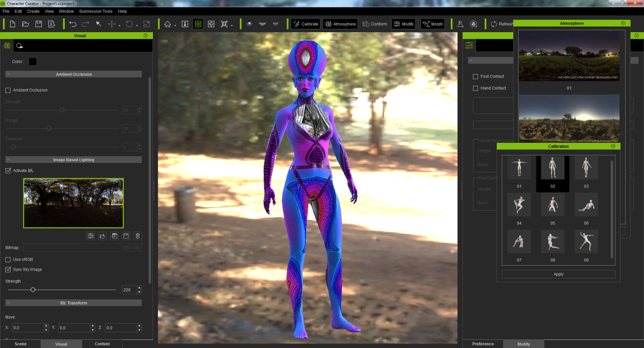Delete the IBL image with trash icon

click(137, 236)
